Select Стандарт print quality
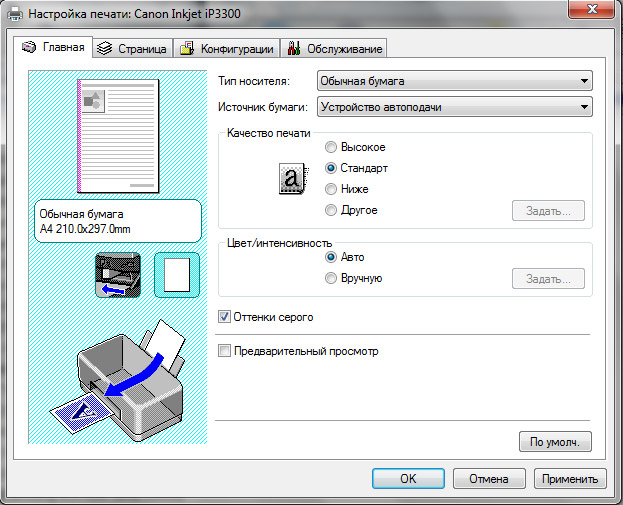 tap(356, 168)
